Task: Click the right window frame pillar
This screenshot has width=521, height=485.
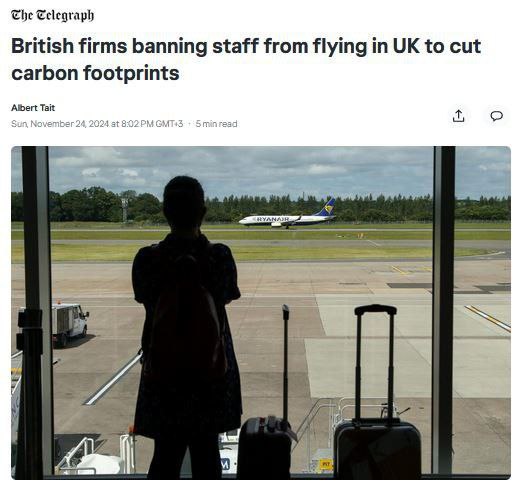Action: (444, 310)
